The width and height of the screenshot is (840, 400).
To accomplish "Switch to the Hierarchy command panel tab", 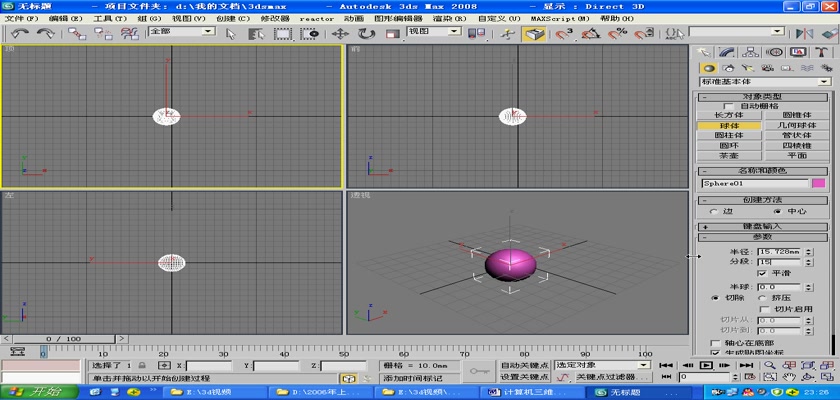I will pyautogui.click(x=751, y=52).
